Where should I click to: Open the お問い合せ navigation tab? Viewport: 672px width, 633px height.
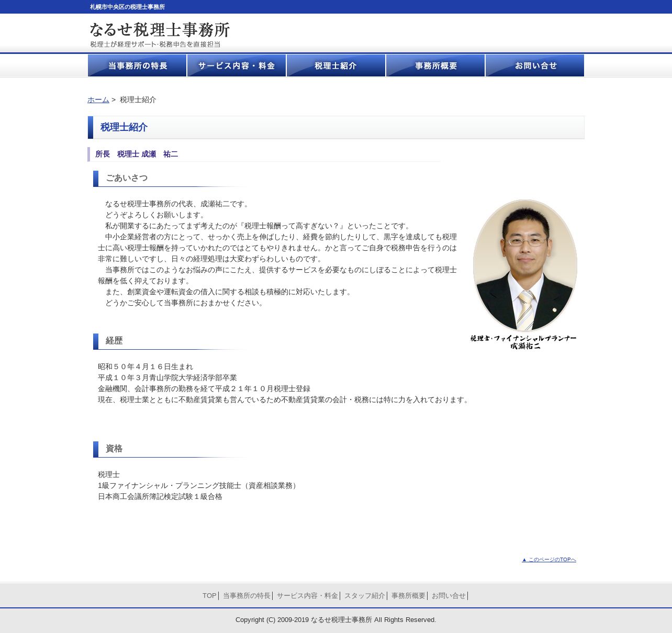tap(535, 65)
